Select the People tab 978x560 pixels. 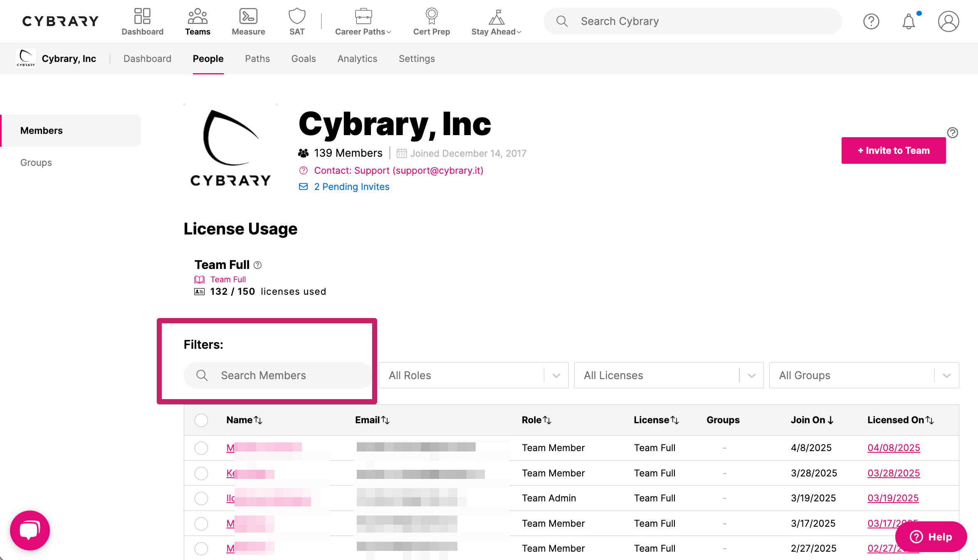pyautogui.click(x=208, y=59)
